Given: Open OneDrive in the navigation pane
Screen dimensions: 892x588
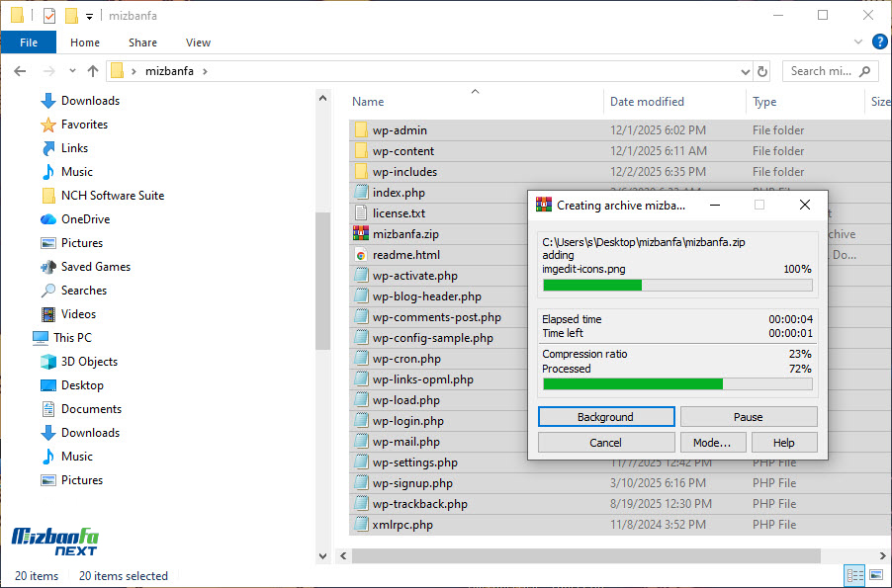Looking at the screenshot, I should click(85, 219).
